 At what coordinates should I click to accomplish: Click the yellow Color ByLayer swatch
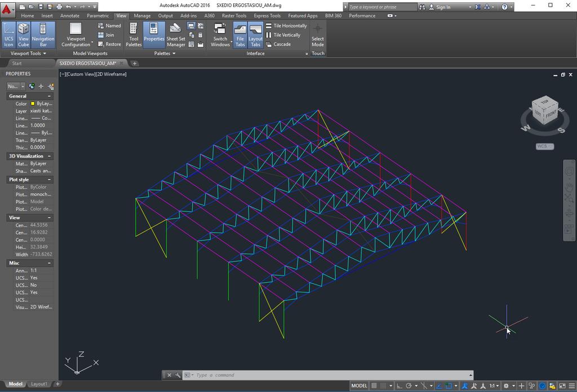pyautogui.click(x=33, y=104)
